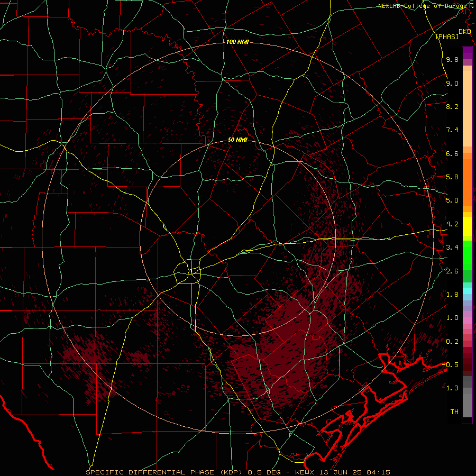Select the 9.0 value on the color scale
This screenshot has width=476, height=476.
pyautogui.click(x=452, y=83)
